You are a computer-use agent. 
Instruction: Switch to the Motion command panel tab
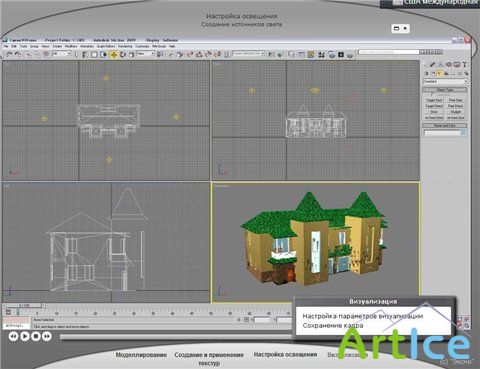point(449,64)
